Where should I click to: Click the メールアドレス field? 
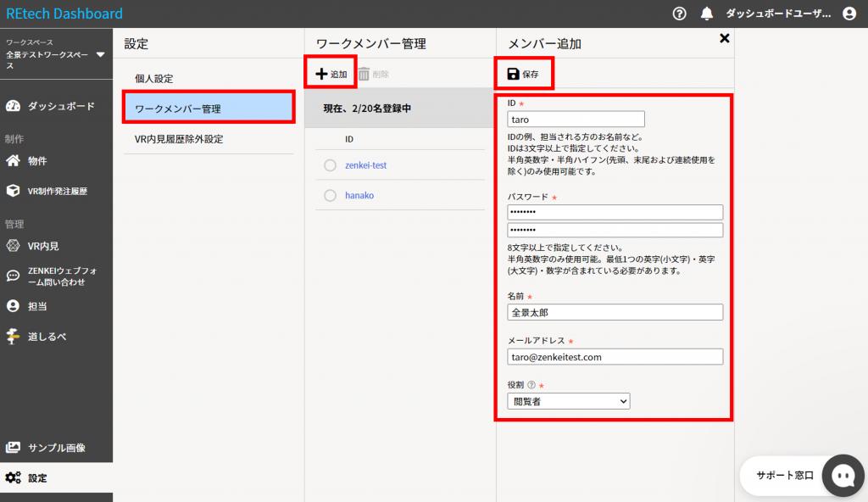(615, 357)
